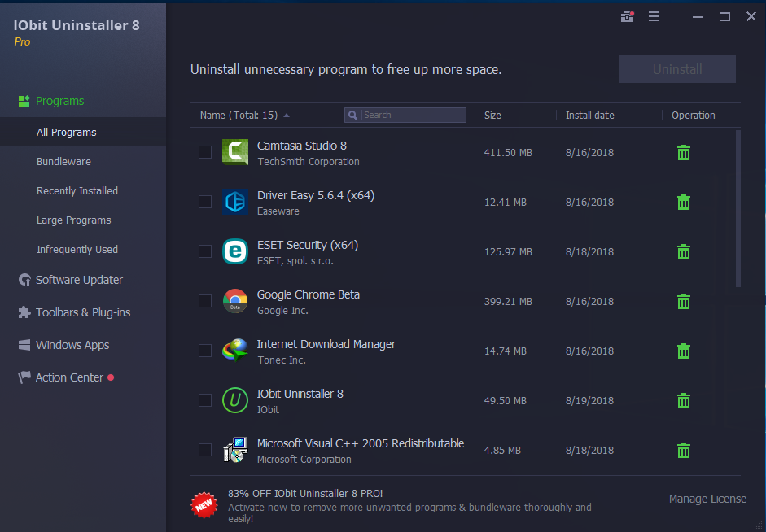Check the Google Chrome Beta checkbox
766x532 pixels.
(x=205, y=301)
